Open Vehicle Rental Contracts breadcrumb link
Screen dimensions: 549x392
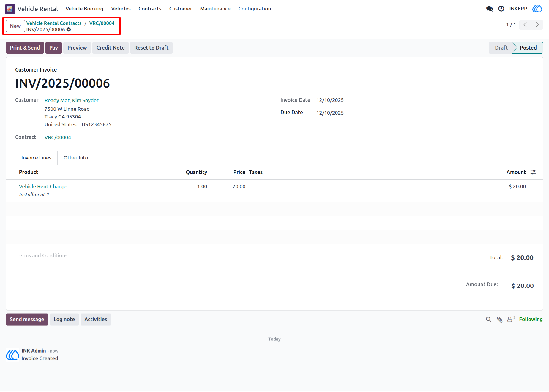54,23
